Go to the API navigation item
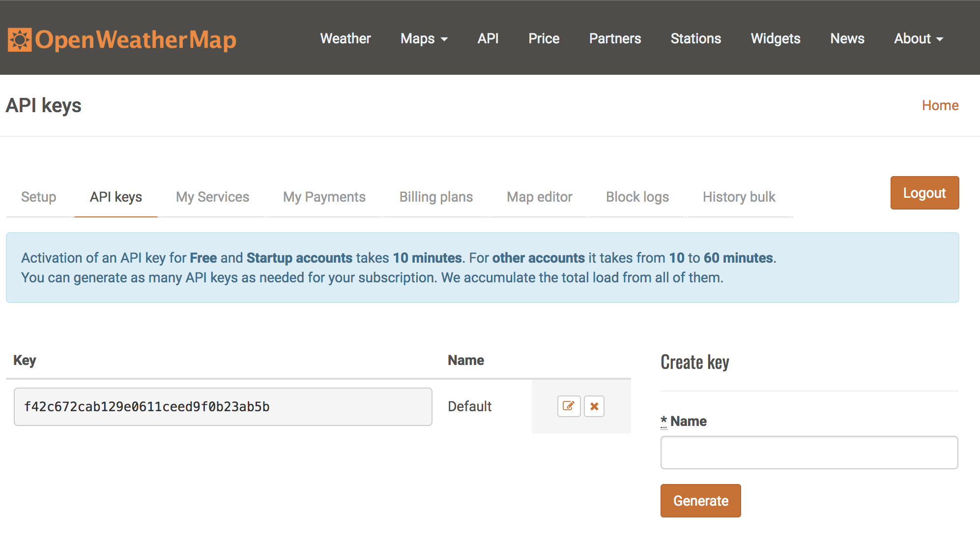The width and height of the screenshot is (980, 545). 488,38
